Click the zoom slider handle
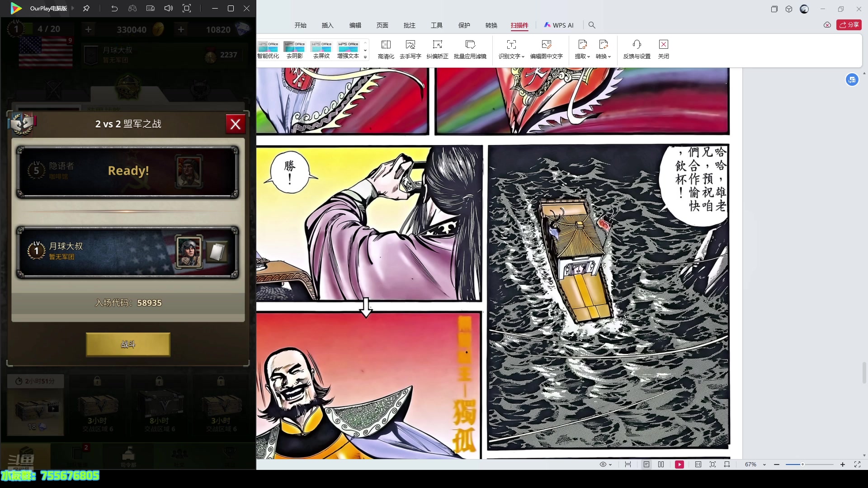The image size is (868, 488). tap(802, 465)
